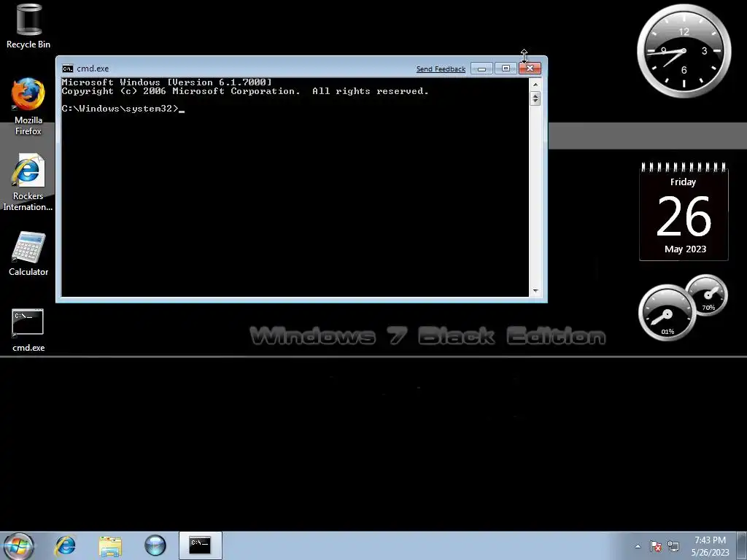
Task: Click the memory meter dial showing 70%
Action: pos(707,295)
